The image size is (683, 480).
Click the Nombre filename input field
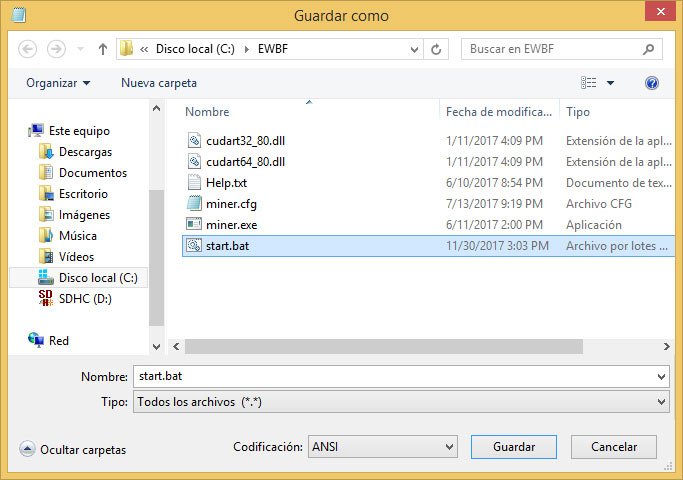(396, 376)
